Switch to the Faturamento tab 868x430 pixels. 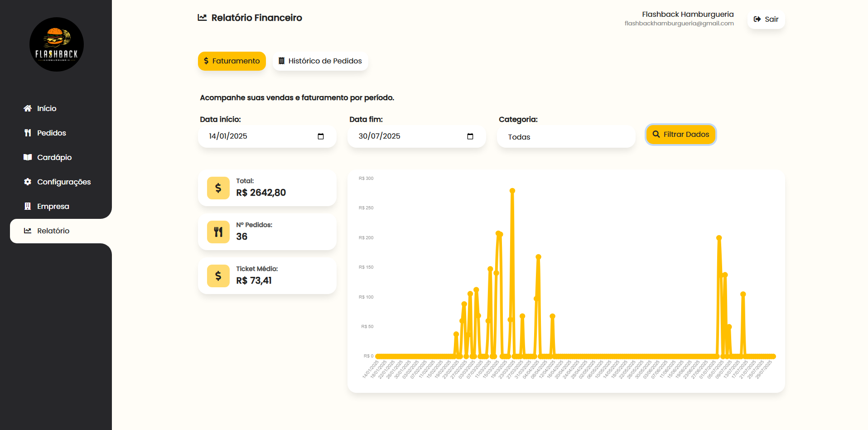coord(231,61)
